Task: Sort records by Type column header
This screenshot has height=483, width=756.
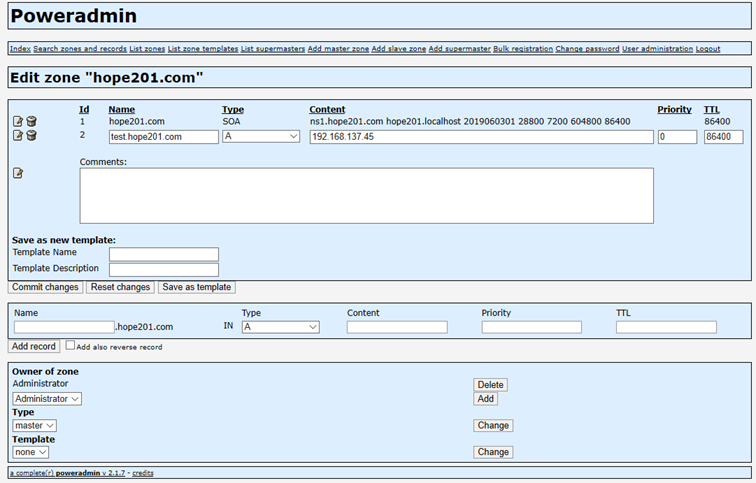Action: [233, 109]
